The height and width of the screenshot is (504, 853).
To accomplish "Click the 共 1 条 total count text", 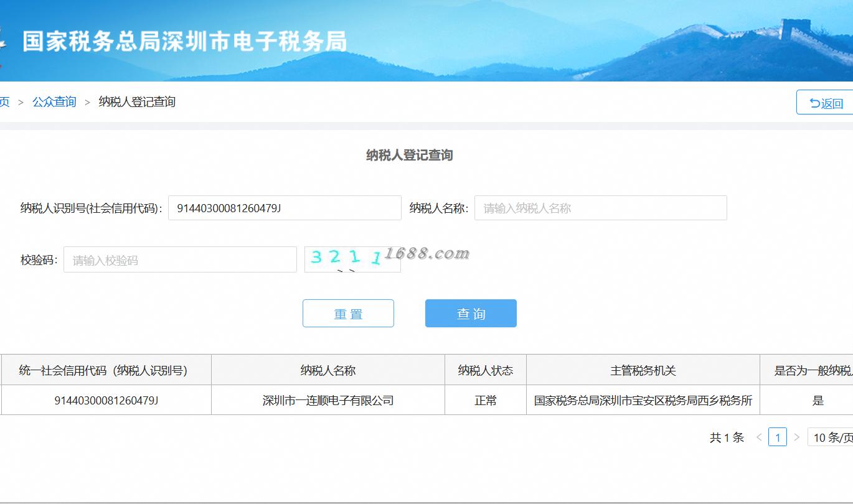I will click(x=727, y=437).
